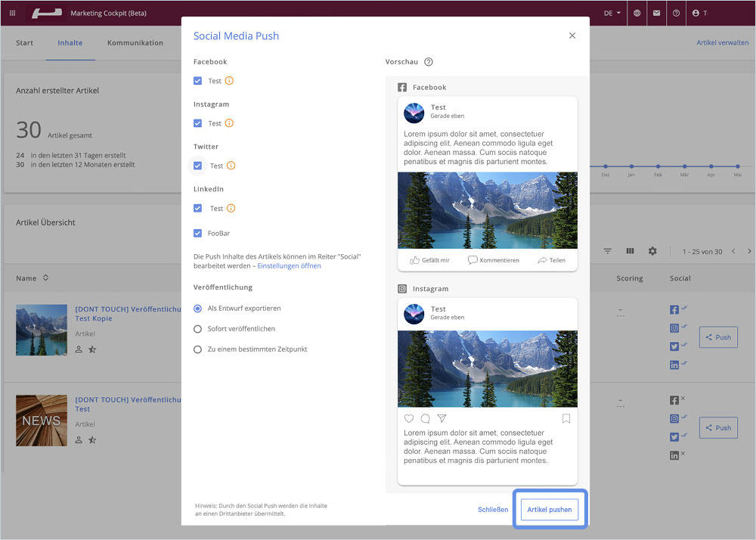Sort by the Name column arrows

point(46,278)
